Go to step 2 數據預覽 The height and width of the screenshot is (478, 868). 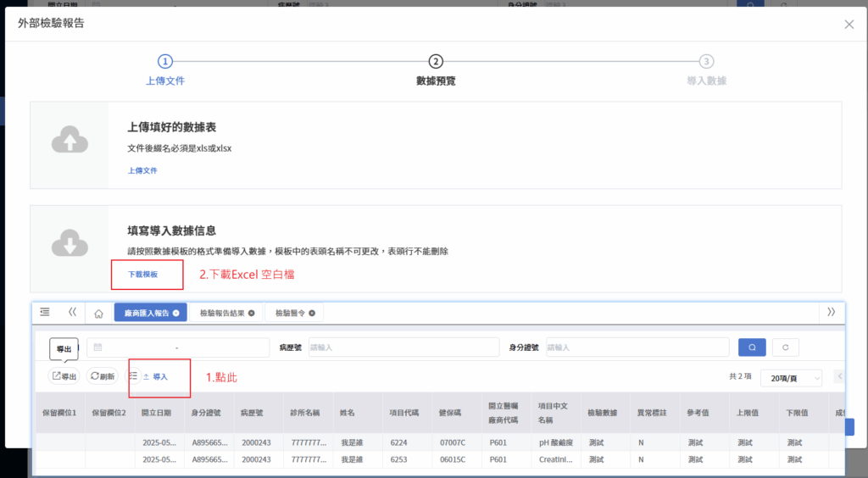tap(436, 71)
